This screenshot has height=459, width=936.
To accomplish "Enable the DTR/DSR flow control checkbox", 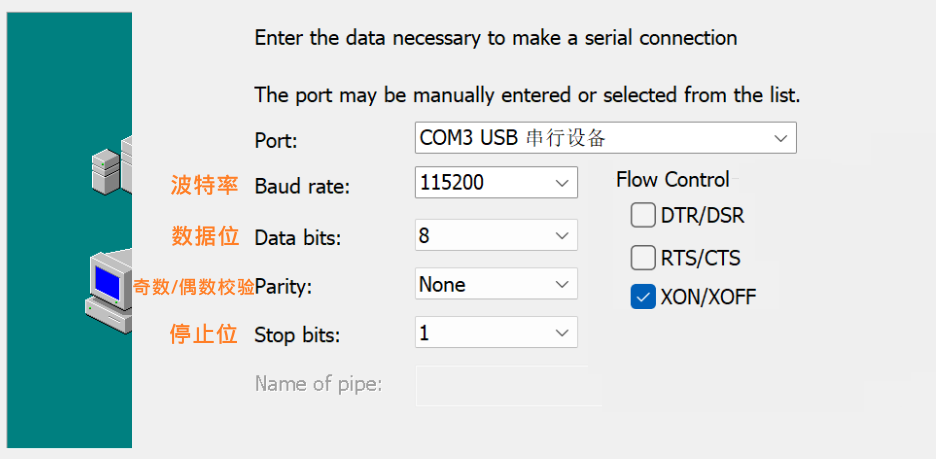I will [x=642, y=215].
